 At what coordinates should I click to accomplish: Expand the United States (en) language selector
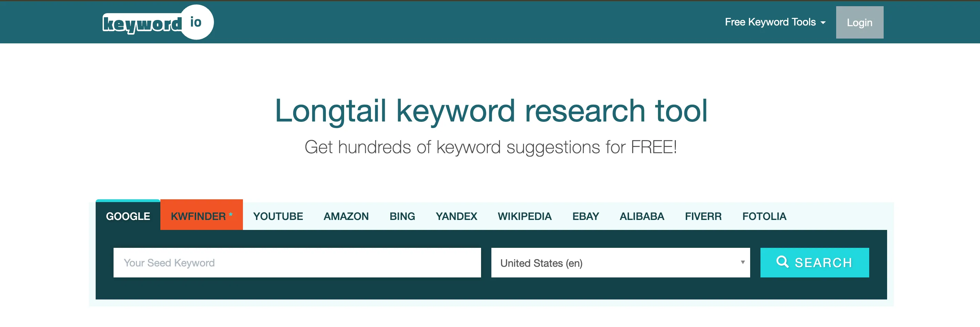tap(620, 262)
